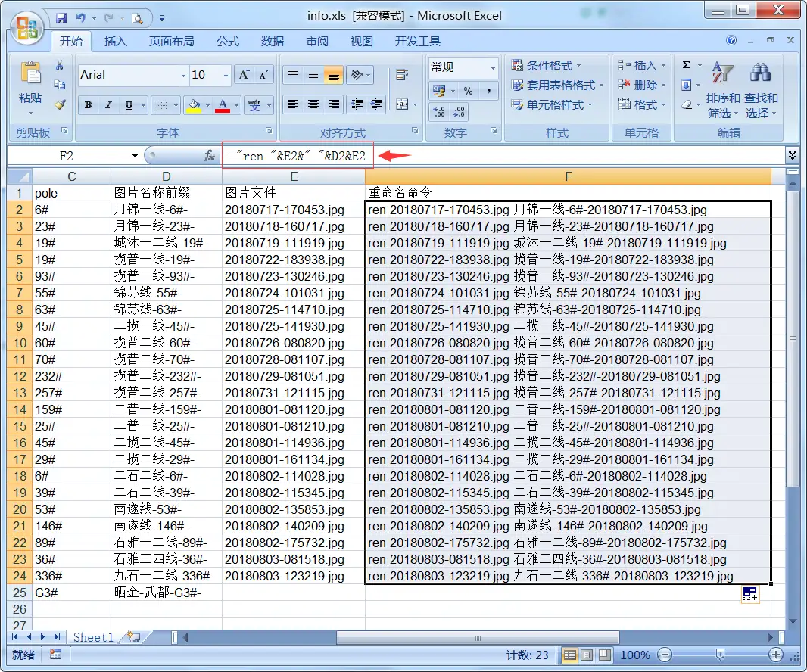The image size is (807, 672).
Task: Click the AutoSum sigma icon
Action: coord(686,66)
